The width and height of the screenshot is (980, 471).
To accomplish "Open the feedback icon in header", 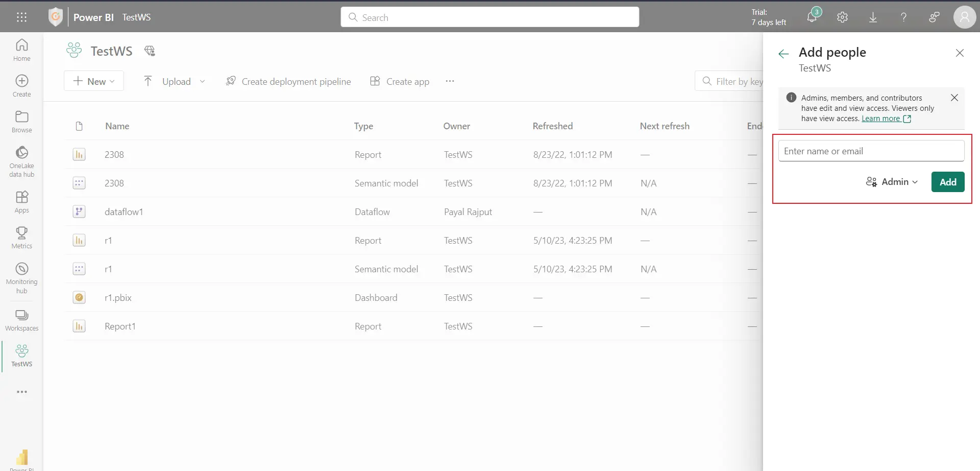I will pyautogui.click(x=934, y=17).
